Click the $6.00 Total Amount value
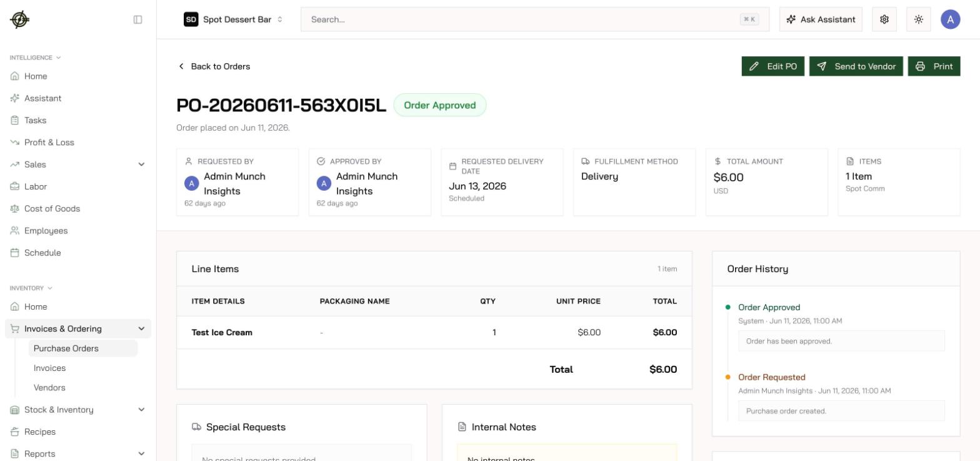This screenshot has width=980, height=461. (729, 178)
